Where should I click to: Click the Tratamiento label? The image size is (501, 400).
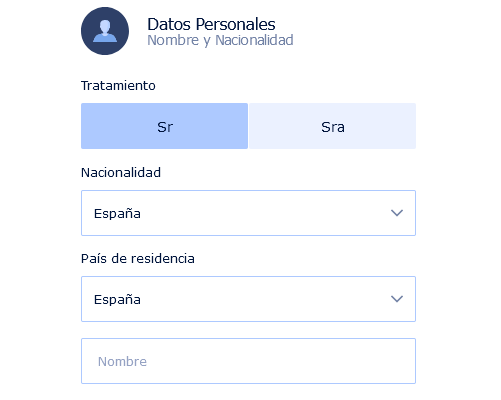click(x=118, y=86)
